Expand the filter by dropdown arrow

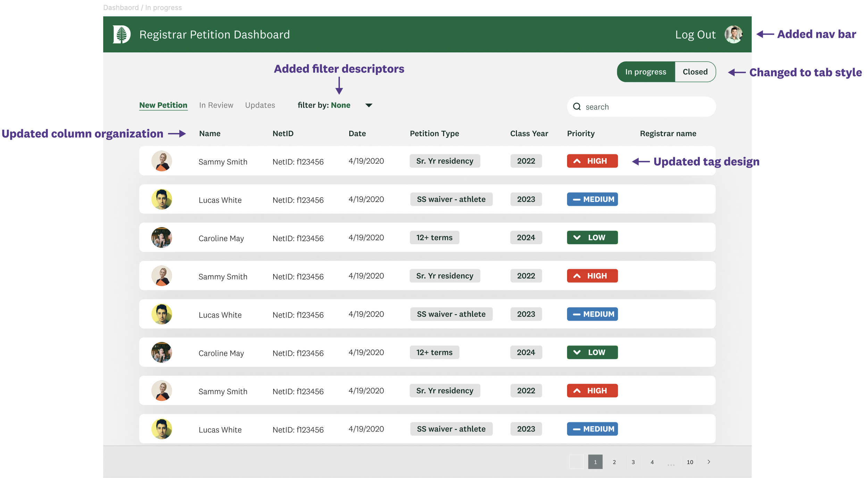369,105
